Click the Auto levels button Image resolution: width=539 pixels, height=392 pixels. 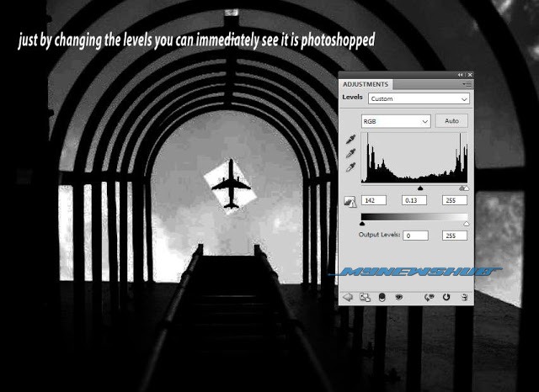click(x=451, y=121)
